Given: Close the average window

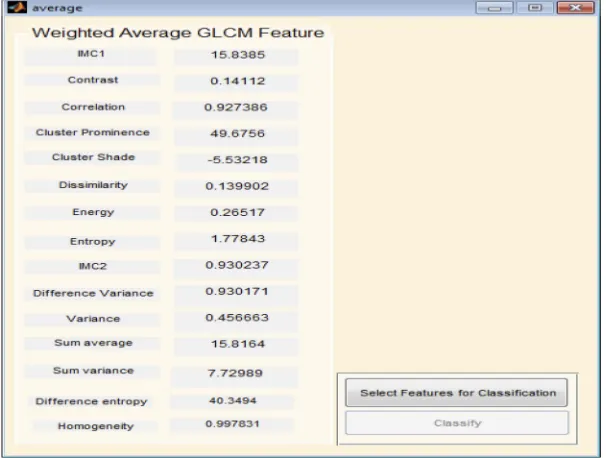Looking at the screenshot, I should pos(575,8).
